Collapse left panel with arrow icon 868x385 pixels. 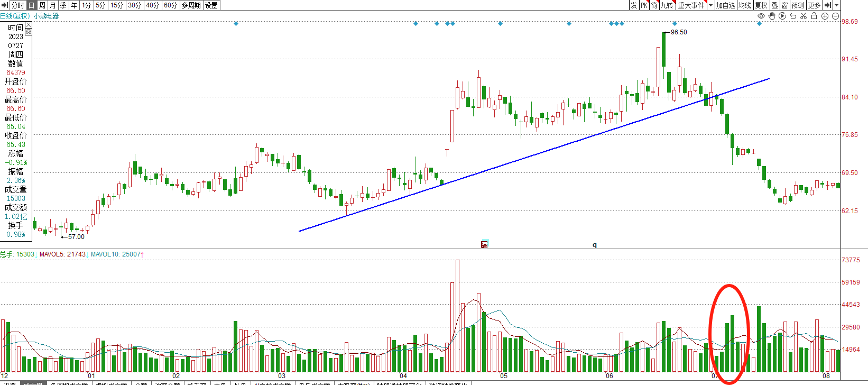[5, 5]
